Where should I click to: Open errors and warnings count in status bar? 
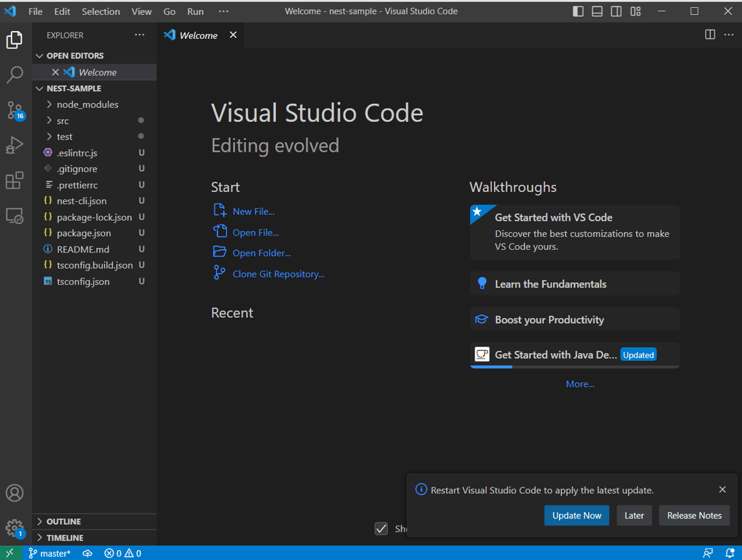tap(123, 553)
